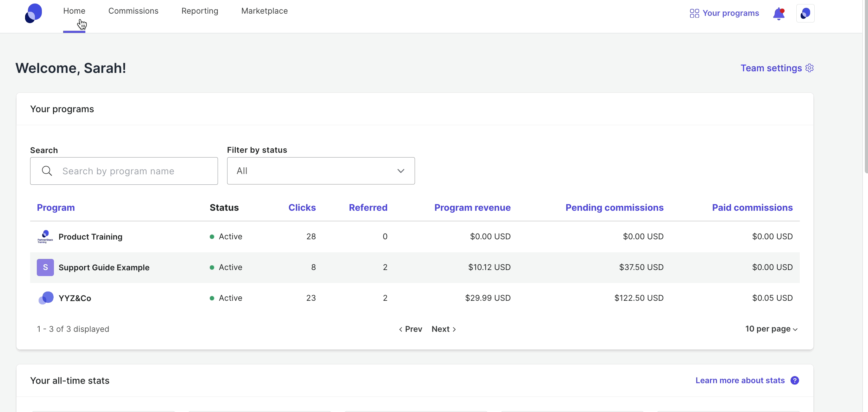The width and height of the screenshot is (868, 412).
Task: Click the YYZ&Co program logo
Action: [46, 298]
